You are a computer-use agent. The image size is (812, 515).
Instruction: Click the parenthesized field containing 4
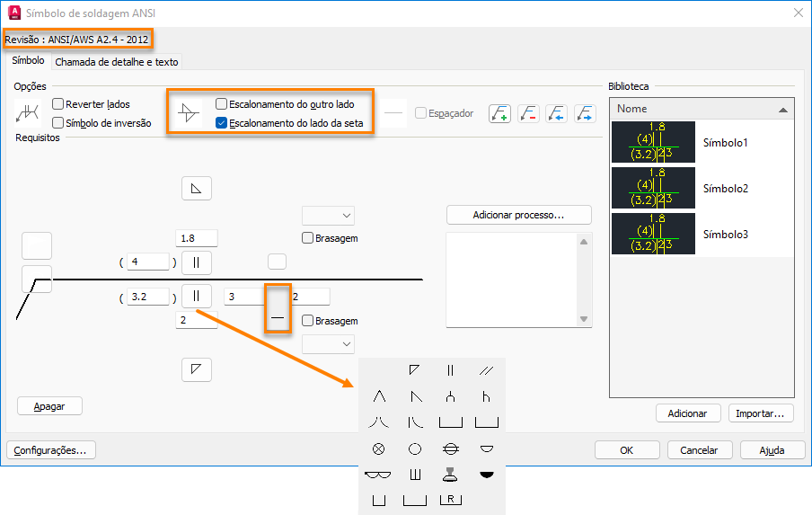pos(148,262)
